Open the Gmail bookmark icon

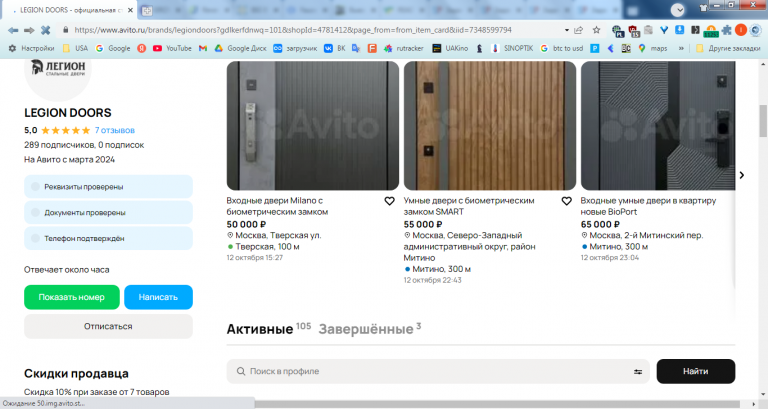pos(203,48)
